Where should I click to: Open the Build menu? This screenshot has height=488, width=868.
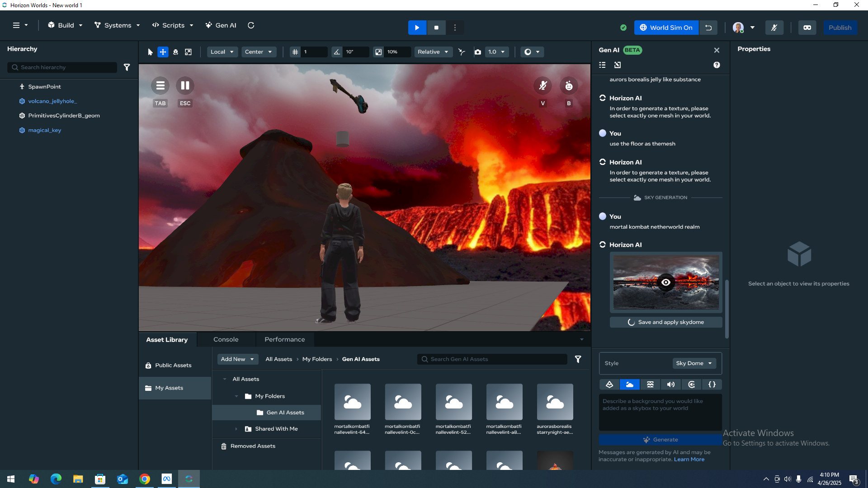pyautogui.click(x=66, y=25)
